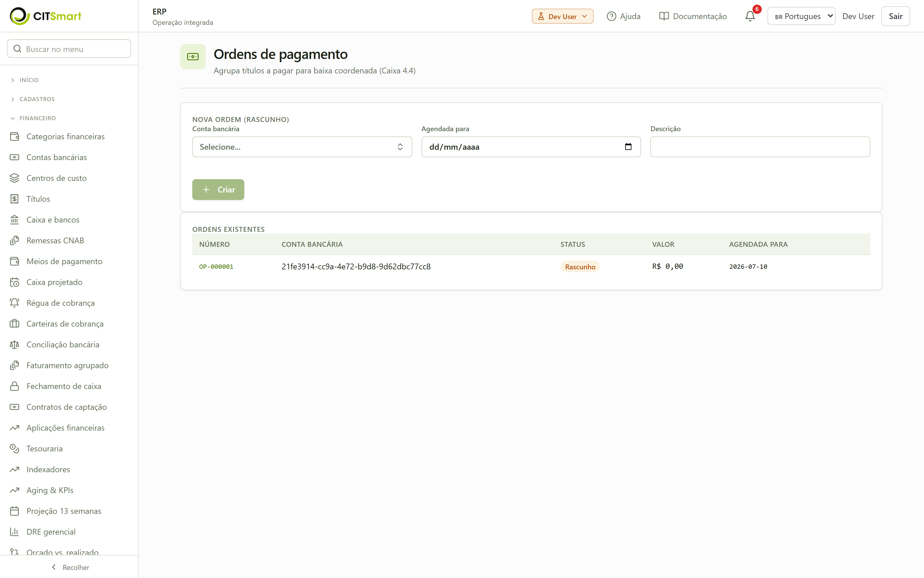Click the Aplicações financeiras trend icon
This screenshot has width=924, height=578.
[x=14, y=428]
